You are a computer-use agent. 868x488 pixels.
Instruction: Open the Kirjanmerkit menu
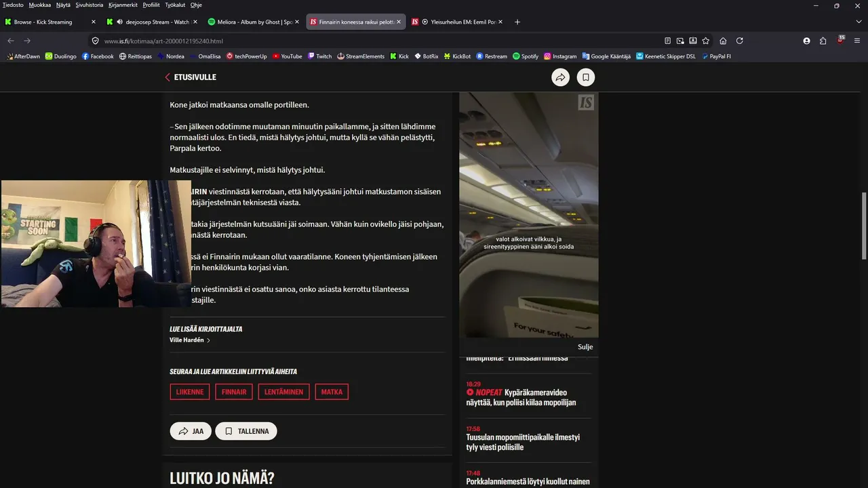point(123,5)
